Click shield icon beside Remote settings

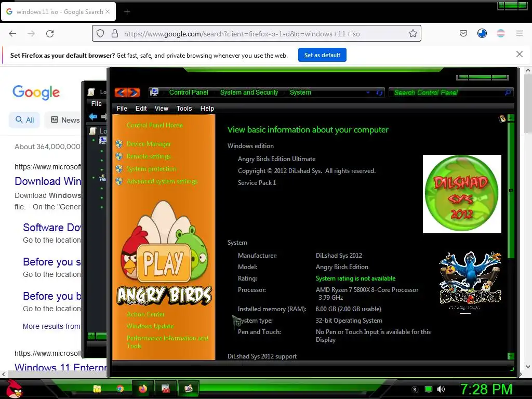(119, 156)
